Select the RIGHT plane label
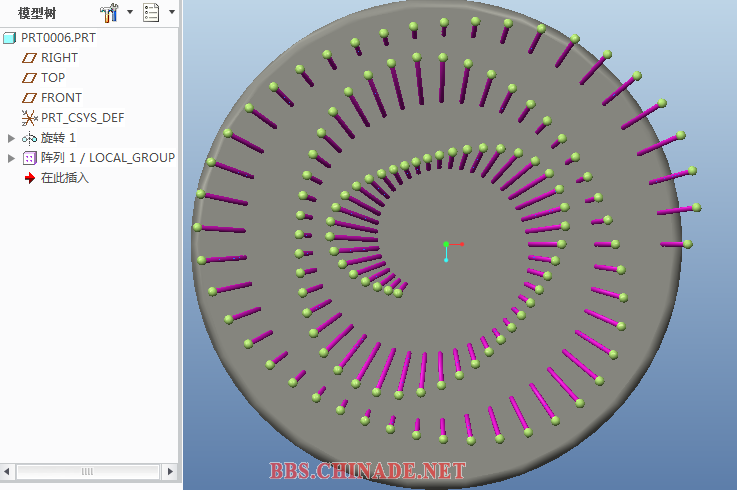 point(59,58)
